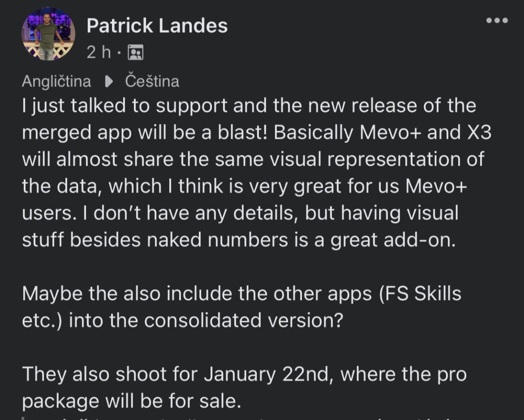Click the "X3" text in the post
Image resolution: width=524 pixels, height=420 pixels.
pos(479,133)
